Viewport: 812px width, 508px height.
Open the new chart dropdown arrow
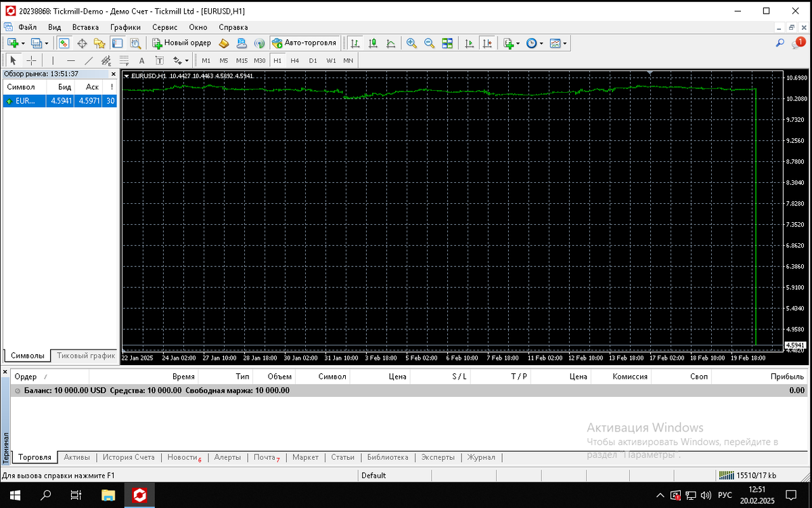click(x=23, y=43)
